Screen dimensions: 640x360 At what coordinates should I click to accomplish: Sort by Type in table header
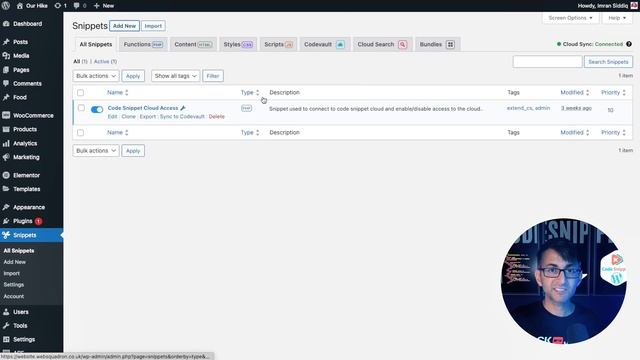(x=250, y=93)
